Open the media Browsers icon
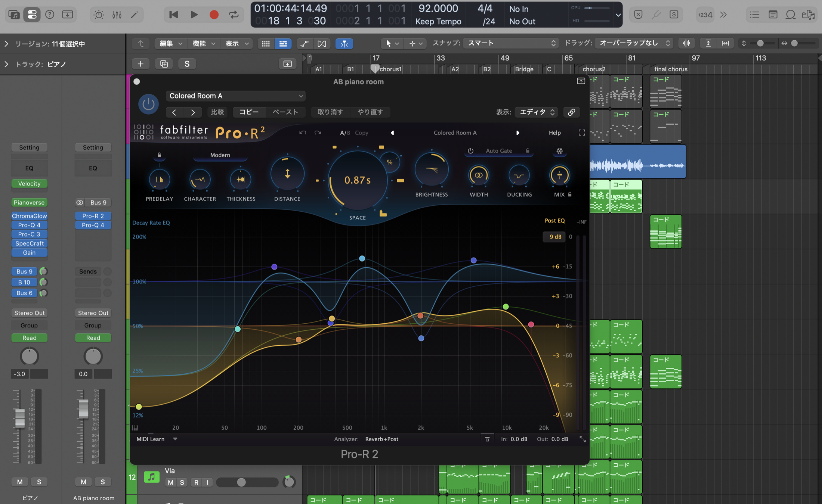Viewport: 822px width, 504px height. click(809, 15)
